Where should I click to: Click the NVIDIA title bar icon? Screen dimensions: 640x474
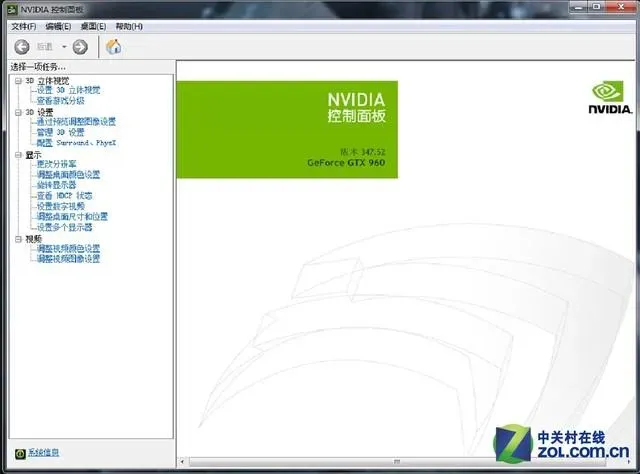tap(12, 9)
